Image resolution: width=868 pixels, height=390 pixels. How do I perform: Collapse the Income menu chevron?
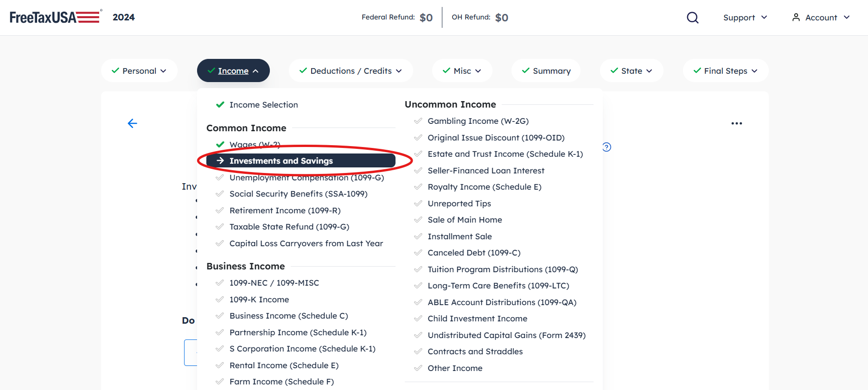[x=255, y=71]
